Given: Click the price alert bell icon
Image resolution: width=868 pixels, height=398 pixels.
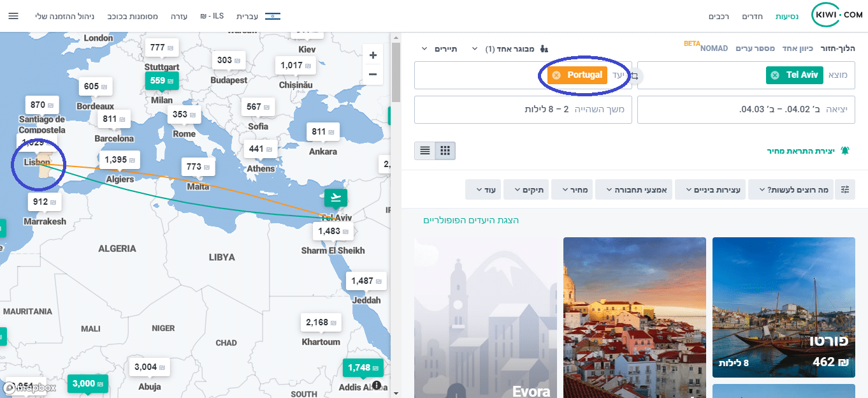Looking at the screenshot, I should point(845,151).
